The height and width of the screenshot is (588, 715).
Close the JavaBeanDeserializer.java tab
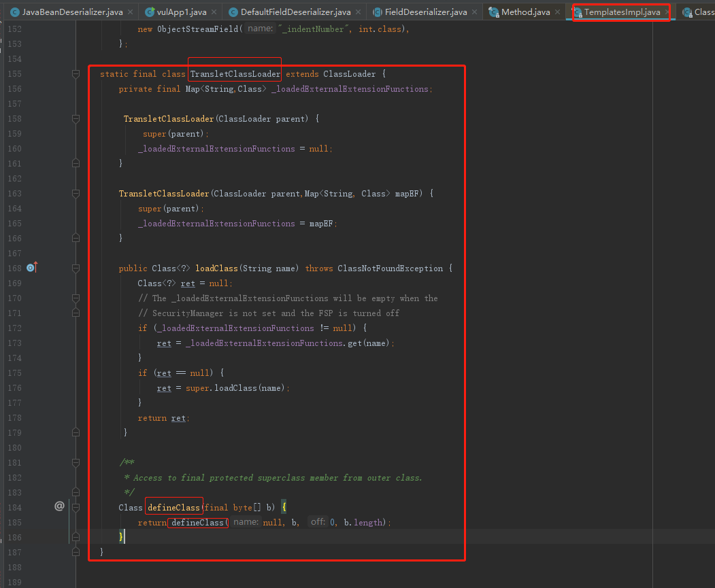[x=130, y=12]
